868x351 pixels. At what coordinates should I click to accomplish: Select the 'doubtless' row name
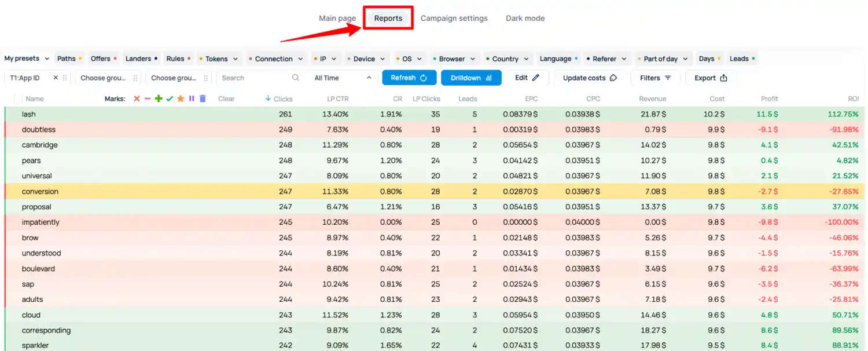click(x=39, y=130)
